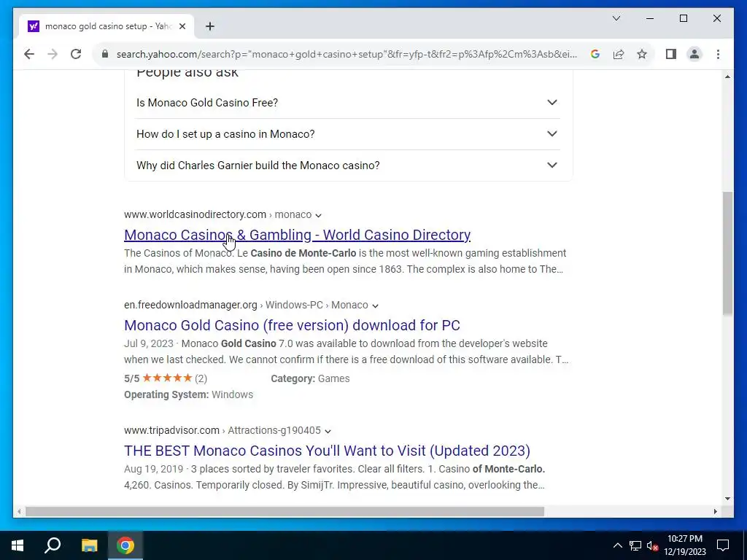Click the scroll left arrow
Viewport: 747px width, 560px height.
pyautogui.click(x=19, y=511)
